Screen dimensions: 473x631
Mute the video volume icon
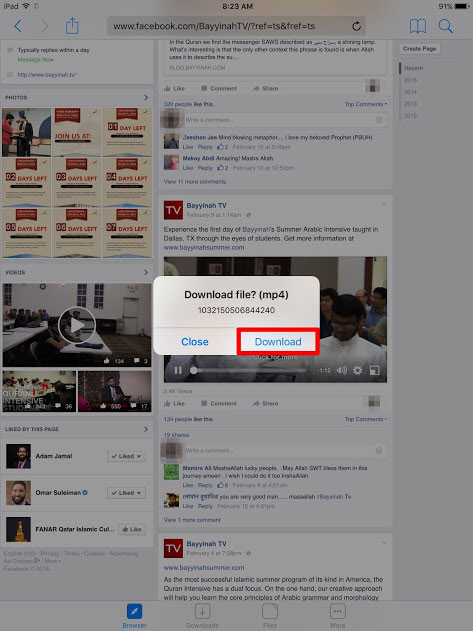(x=342, y=370)
